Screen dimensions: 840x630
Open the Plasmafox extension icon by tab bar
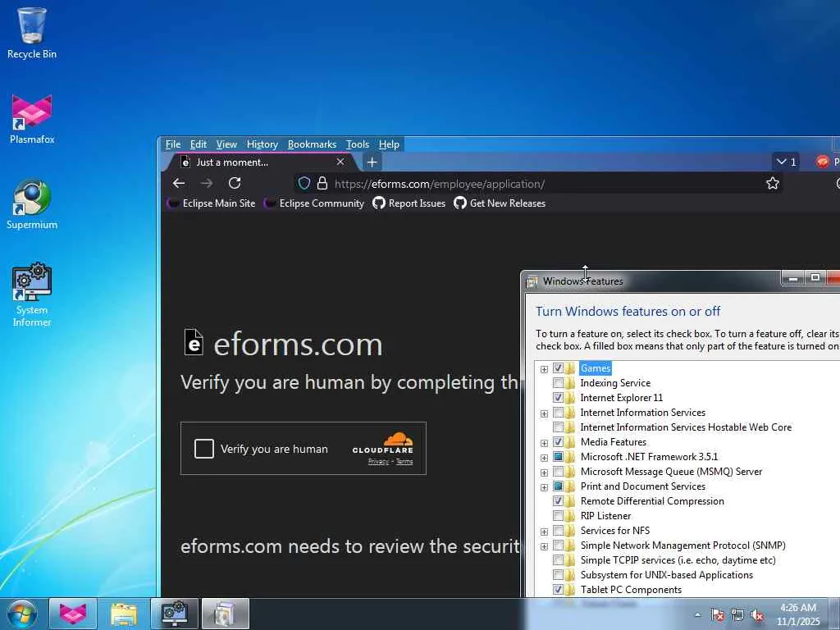(822, 162)
